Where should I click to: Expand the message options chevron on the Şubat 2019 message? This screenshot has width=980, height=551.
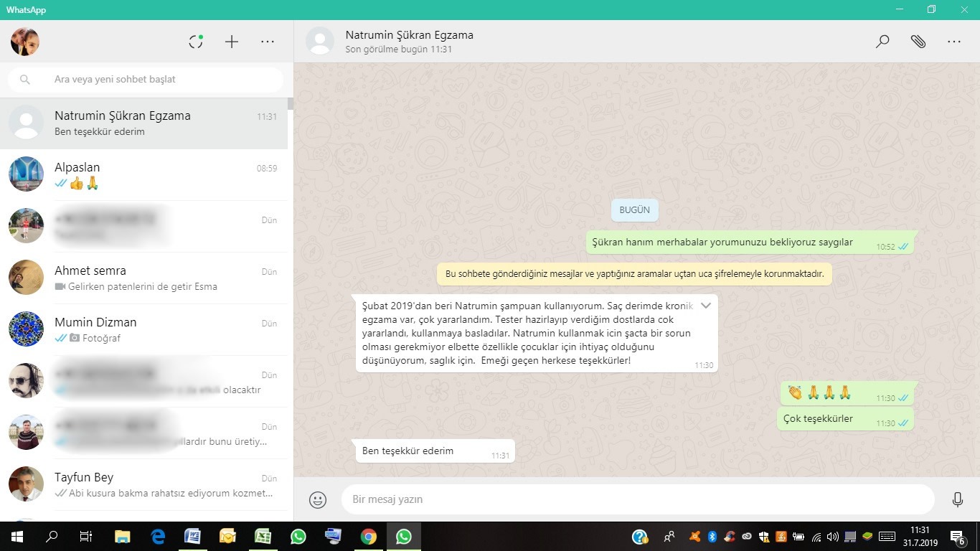[x=706, y=306]
